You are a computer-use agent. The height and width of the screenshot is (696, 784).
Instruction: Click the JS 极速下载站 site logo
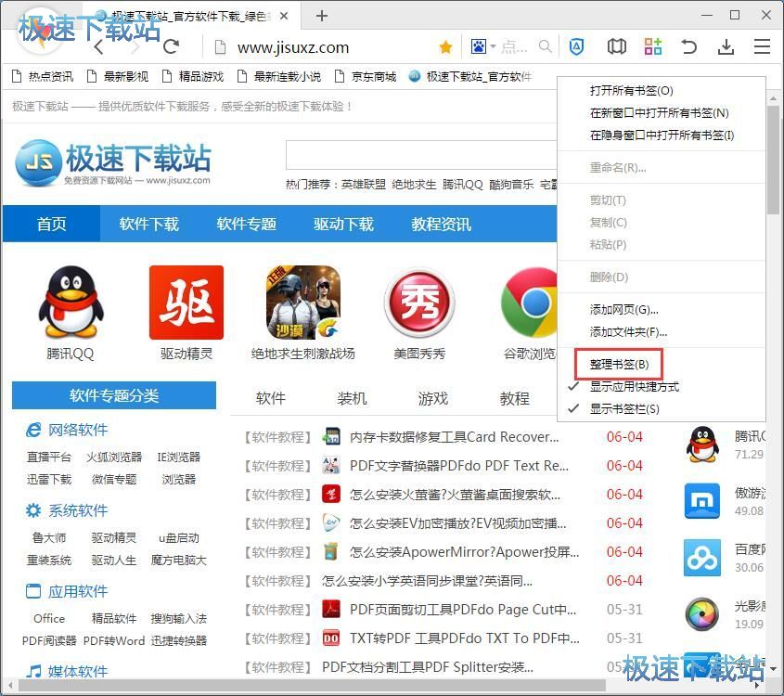[113, 163]
